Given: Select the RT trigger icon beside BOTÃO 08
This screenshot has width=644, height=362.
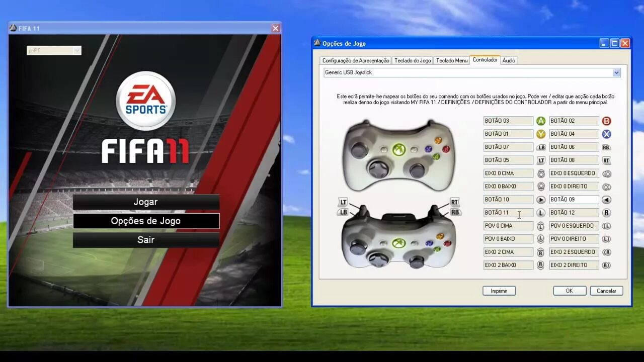Looking at the screenshot, I should 606,160.
